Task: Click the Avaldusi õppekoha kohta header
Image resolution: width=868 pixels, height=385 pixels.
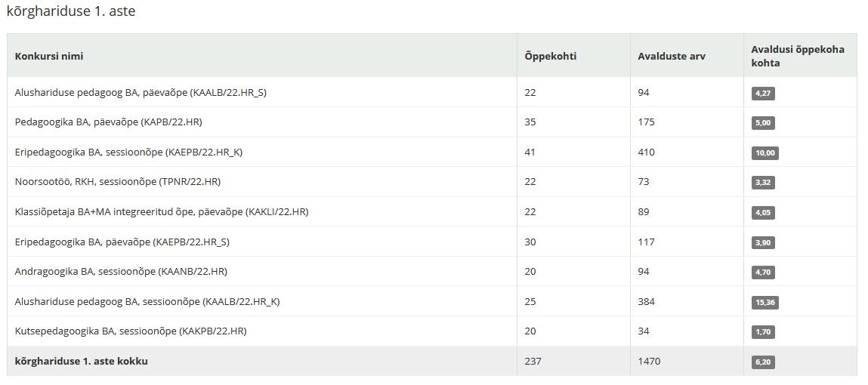Action: (798, 56)
